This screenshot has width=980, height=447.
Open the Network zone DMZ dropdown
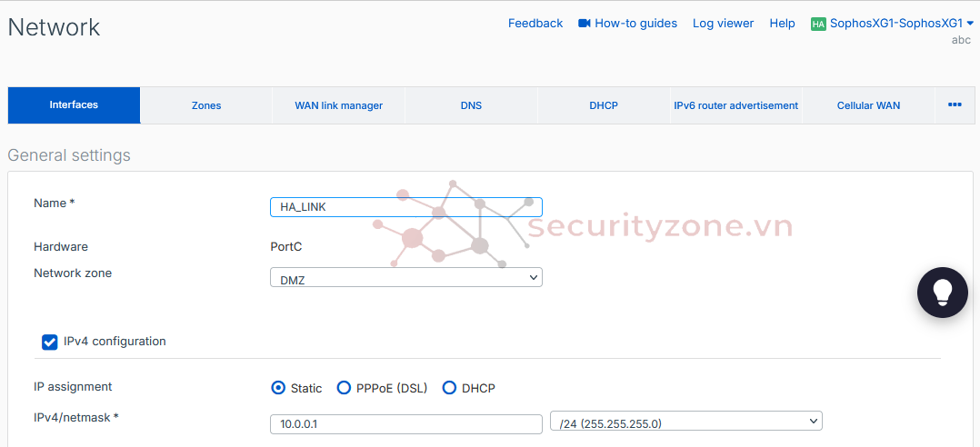(405, 278)
